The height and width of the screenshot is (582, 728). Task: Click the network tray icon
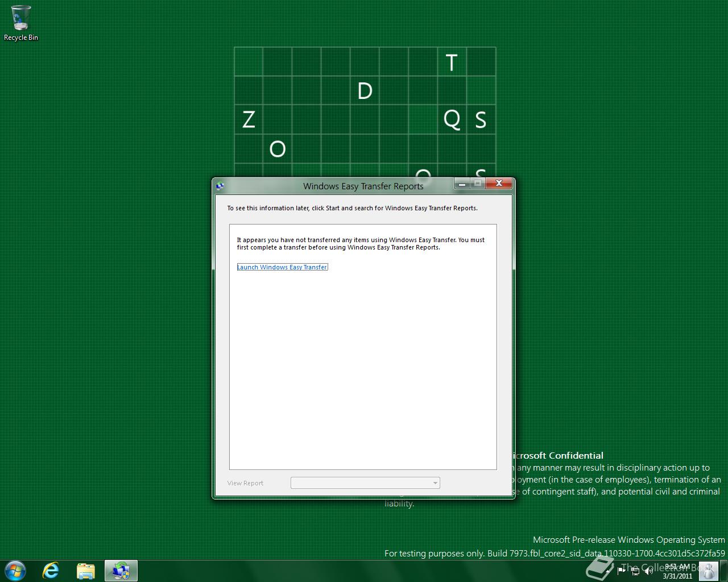tap(635, 571)
